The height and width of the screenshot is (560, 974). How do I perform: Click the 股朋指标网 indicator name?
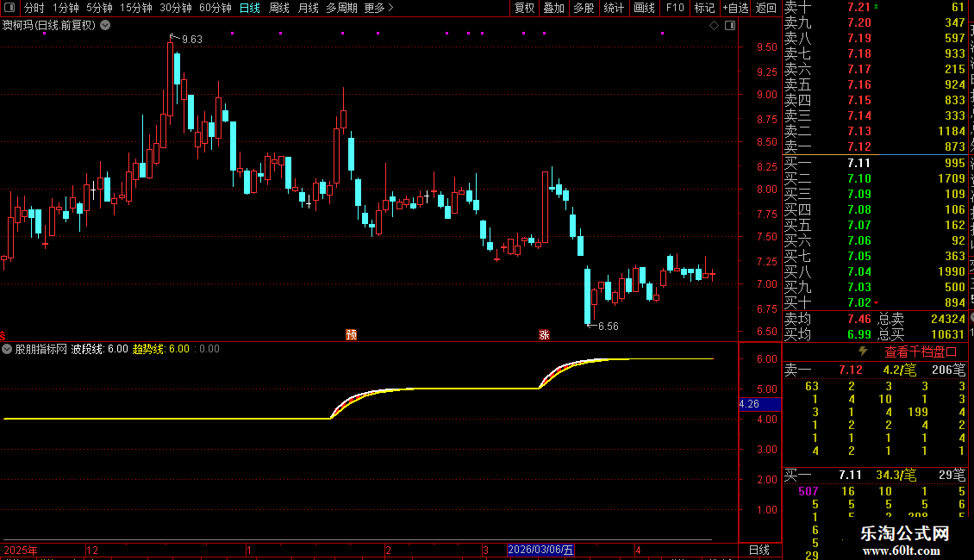click(41, 349)
